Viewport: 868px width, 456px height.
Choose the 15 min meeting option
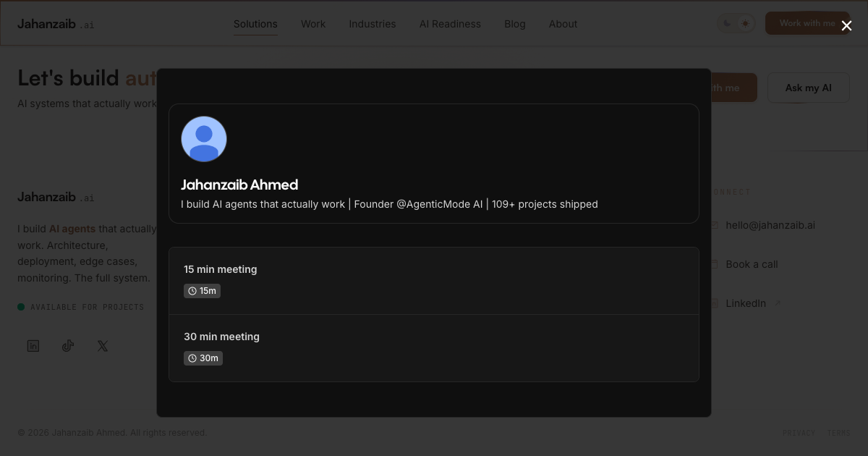coord(434,280)
